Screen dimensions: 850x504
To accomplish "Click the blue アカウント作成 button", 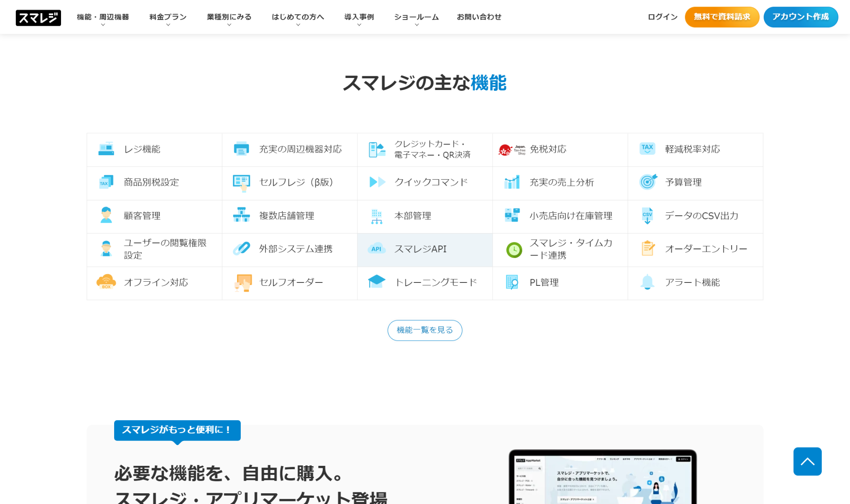I will click(x=801, y=17).
